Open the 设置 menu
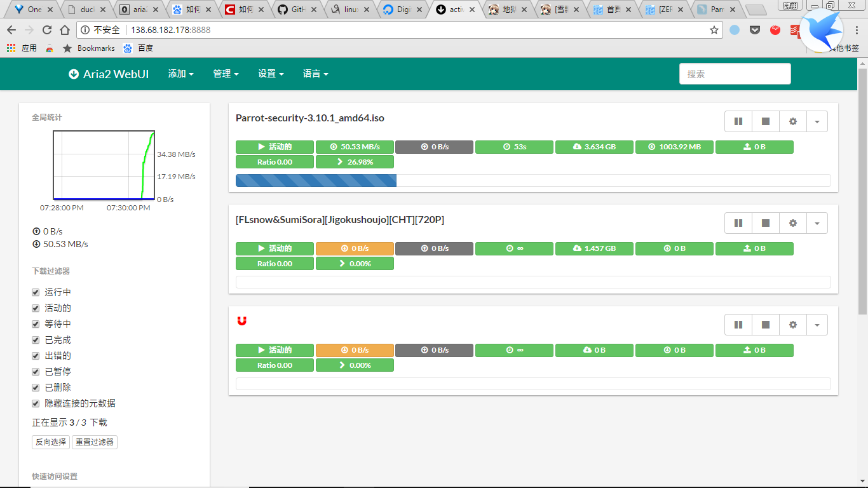The image size is (868, 488). [271, 74]
